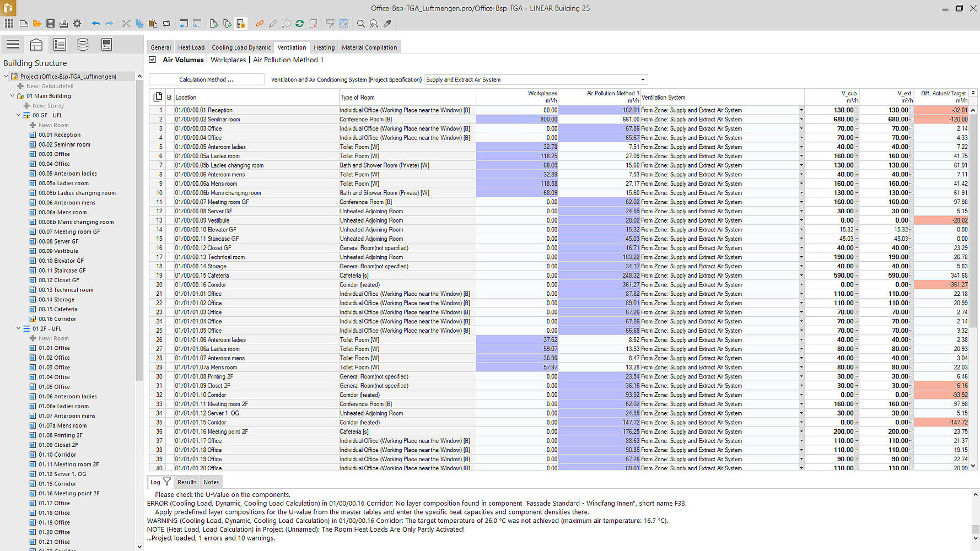The height and width of the screenshot is (551, 980).
Task: Click the filter funnel icon on Log tab
Action: tap(167, 482)
